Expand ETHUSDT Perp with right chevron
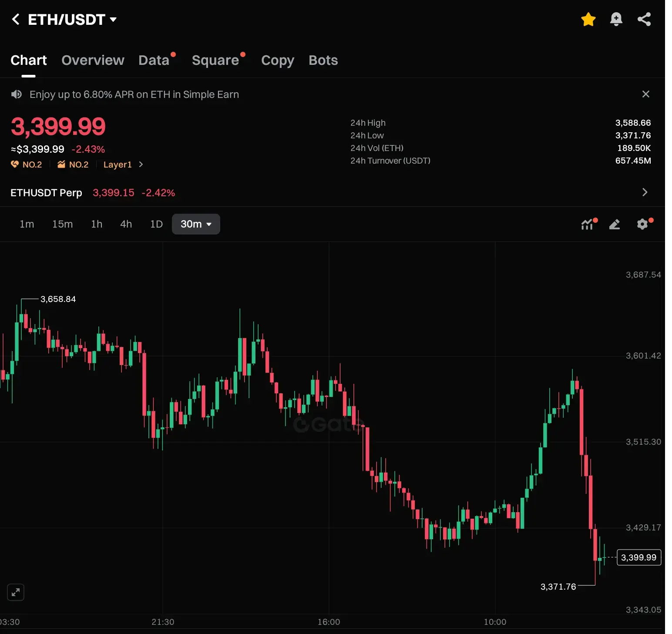This screenshot has height=634, width=672. pyautogui.click(x=645, y=192)
